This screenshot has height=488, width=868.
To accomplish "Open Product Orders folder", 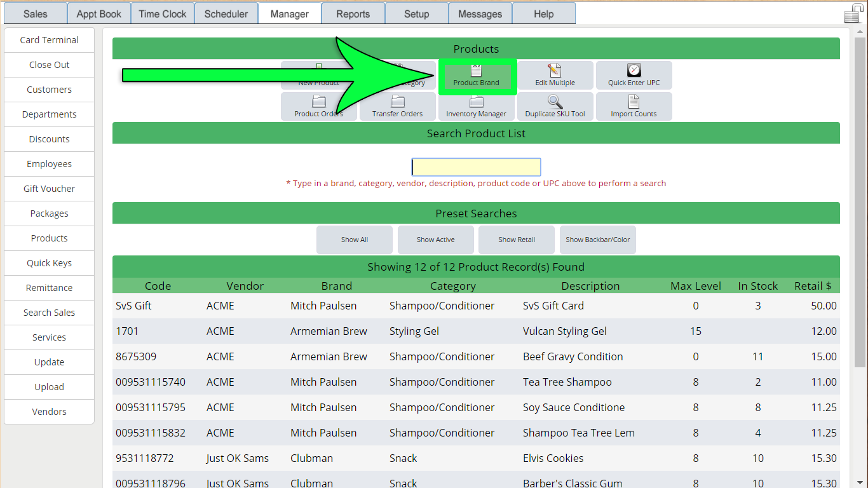I will [x=318, y=107].
